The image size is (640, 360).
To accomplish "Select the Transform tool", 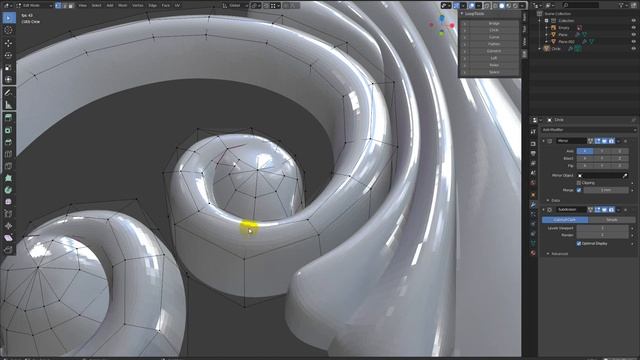I will [9, 79].
